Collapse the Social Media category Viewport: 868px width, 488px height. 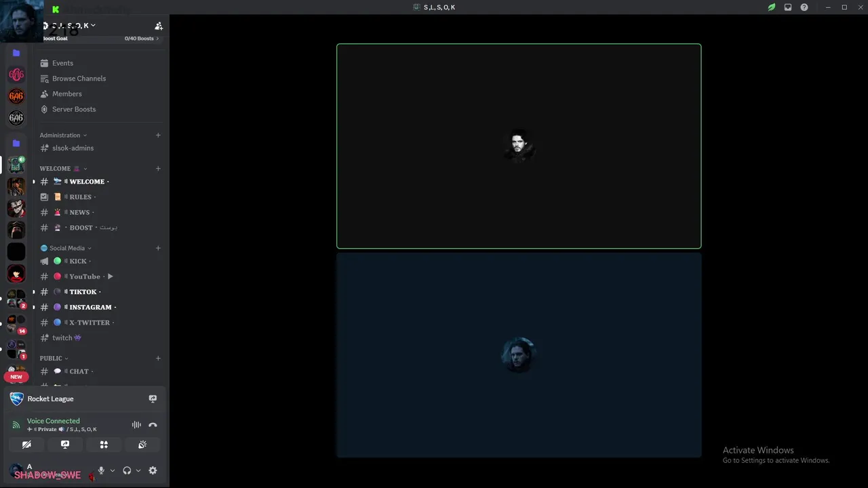(x=66, y=248)
